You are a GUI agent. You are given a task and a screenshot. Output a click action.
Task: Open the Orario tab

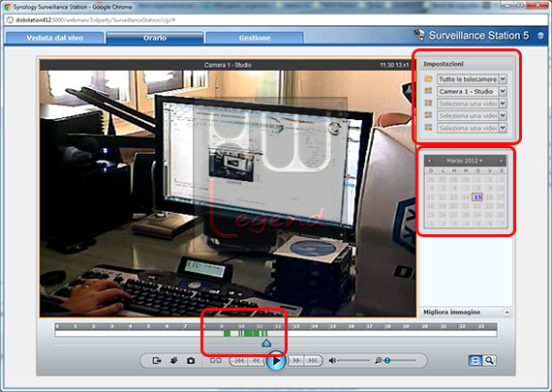click(155, 38)
